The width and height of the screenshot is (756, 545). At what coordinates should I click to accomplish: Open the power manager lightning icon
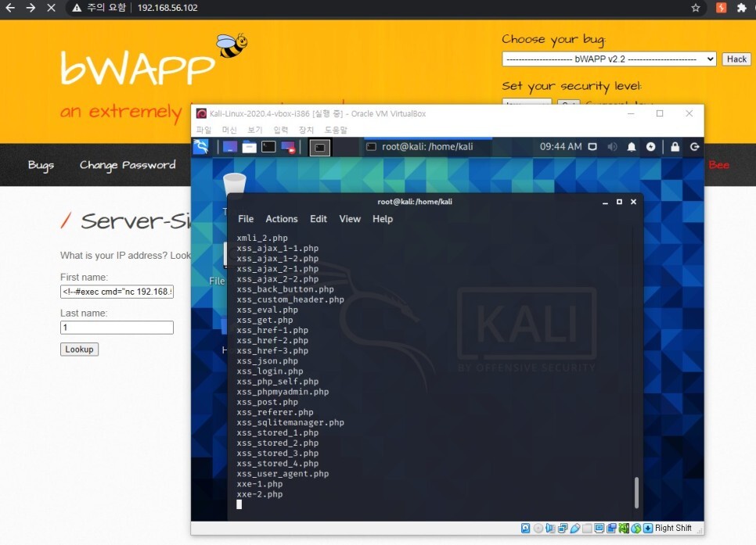(651, 146)
